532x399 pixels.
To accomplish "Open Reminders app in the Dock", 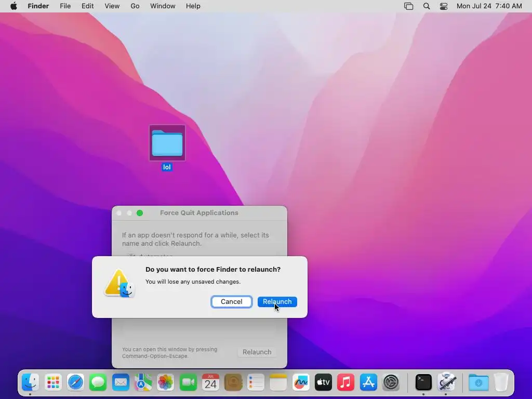I will pyautogui.click(x=256, y=382).
